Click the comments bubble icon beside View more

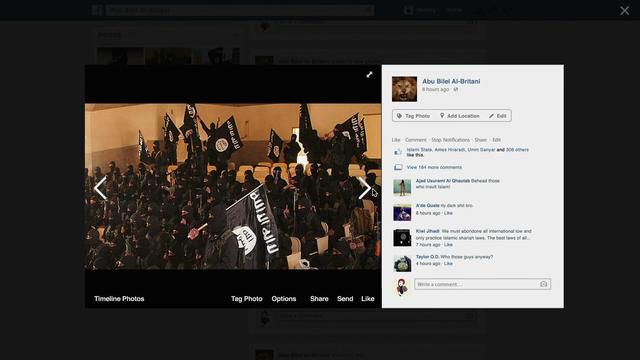[x=398, y=167]
